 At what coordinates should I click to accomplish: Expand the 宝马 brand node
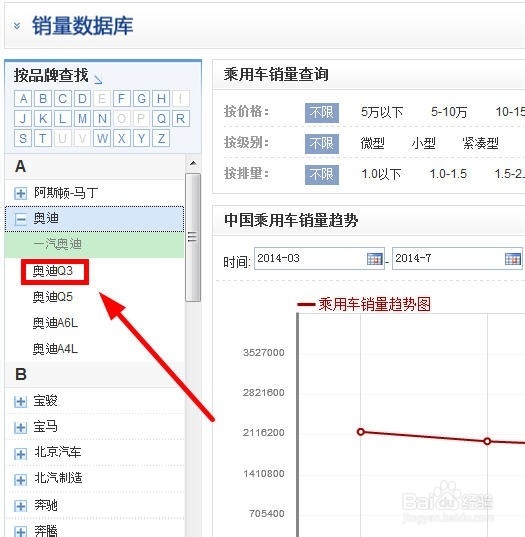[20, 427]
